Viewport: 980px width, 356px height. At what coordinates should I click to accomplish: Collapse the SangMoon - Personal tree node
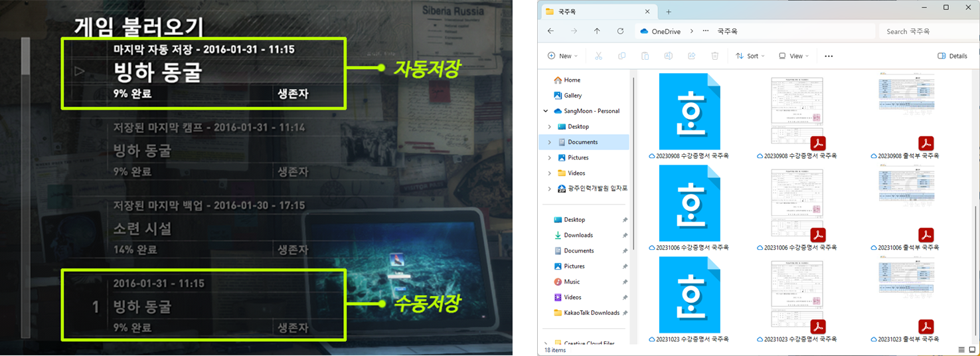tap(546, 111)
